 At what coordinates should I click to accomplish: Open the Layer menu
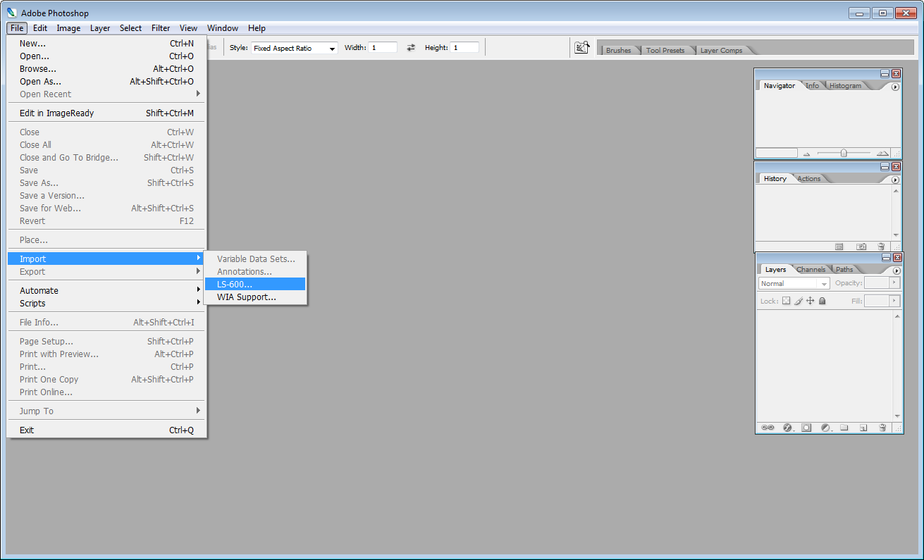pyautogui.click(x=100, y=28)
